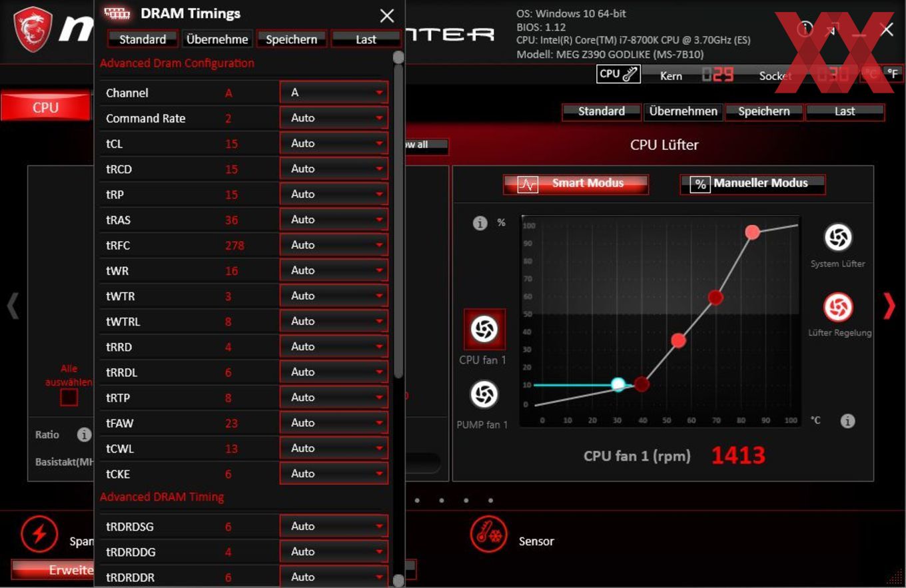Open the tRDRDSG Auto dropdown
The height and width of the screenshot is (588, 906).
point(334,526)
